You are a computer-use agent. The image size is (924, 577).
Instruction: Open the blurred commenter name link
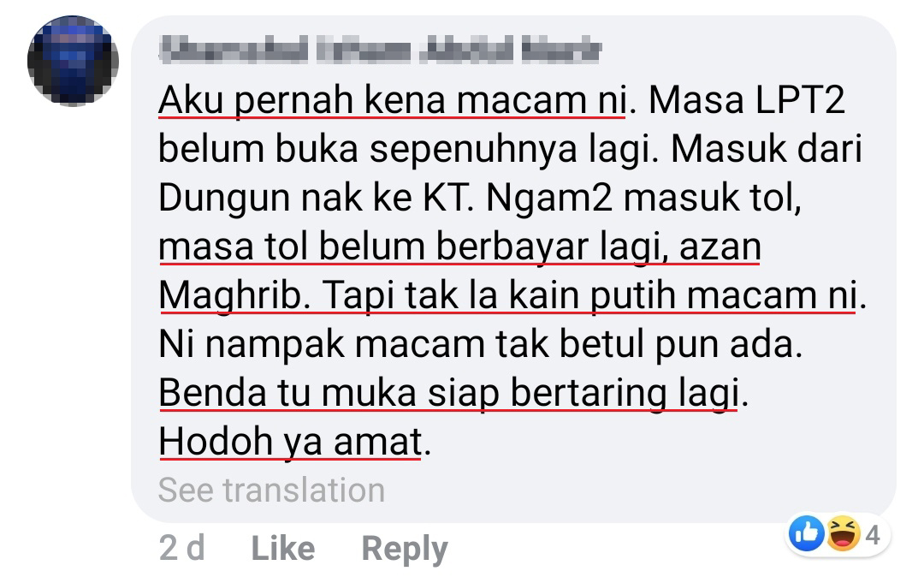tap(380, 50)
